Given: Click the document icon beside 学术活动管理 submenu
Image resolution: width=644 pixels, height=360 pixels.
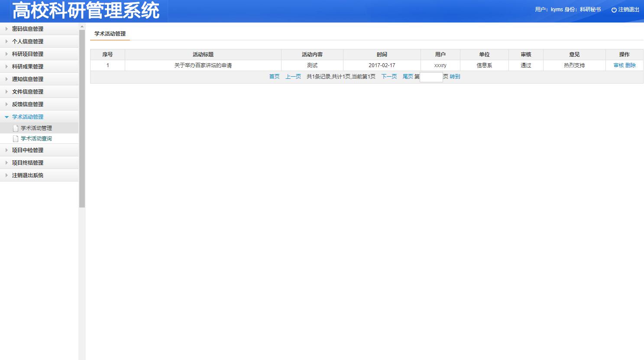Looking at the screenshot, I should pos(16,128).
